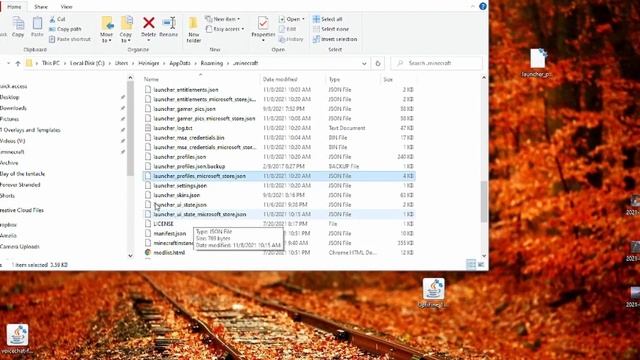Image resolution: width=640 pixels, height=360 pixels.
Task: Click file list vertical scrollbar thumb
Action: point(484,202)
